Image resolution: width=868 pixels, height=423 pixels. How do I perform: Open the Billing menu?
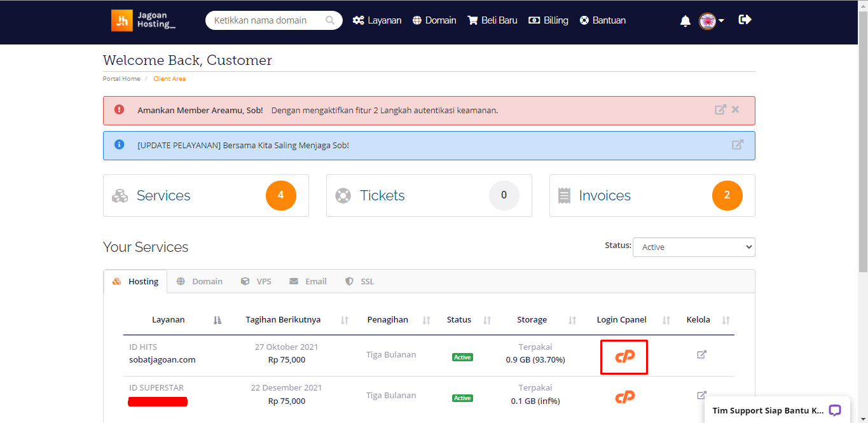548,20
